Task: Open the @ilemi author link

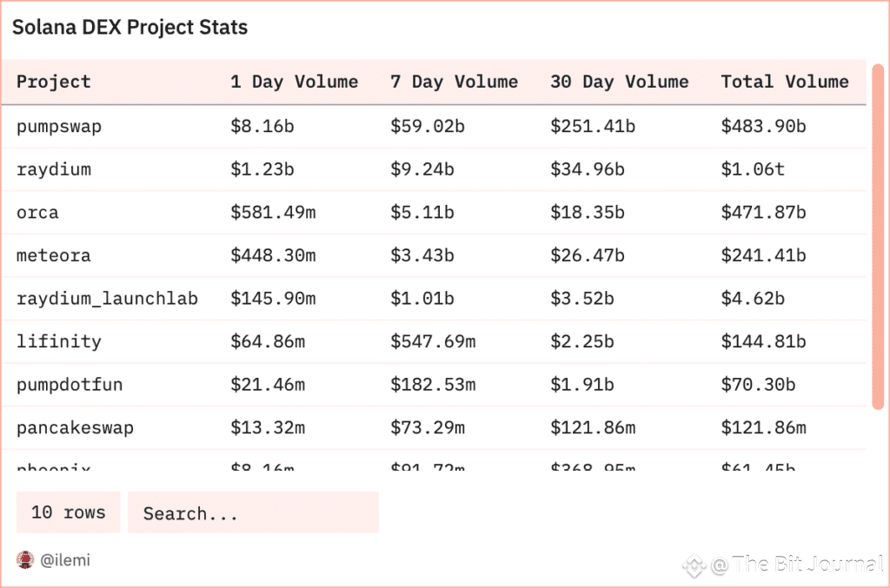Action: (65, 560)
